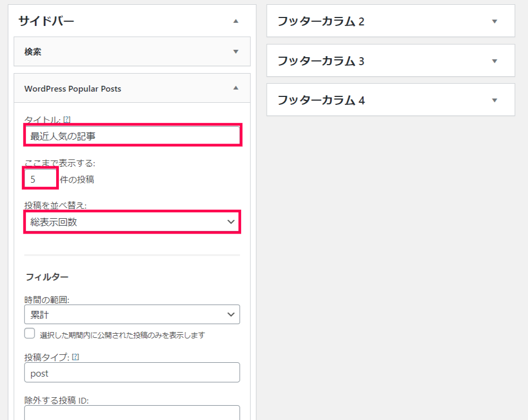528x420 pixels.
Task: Click the フッターカラム 4 heading
Action: [x=321, y=100]
